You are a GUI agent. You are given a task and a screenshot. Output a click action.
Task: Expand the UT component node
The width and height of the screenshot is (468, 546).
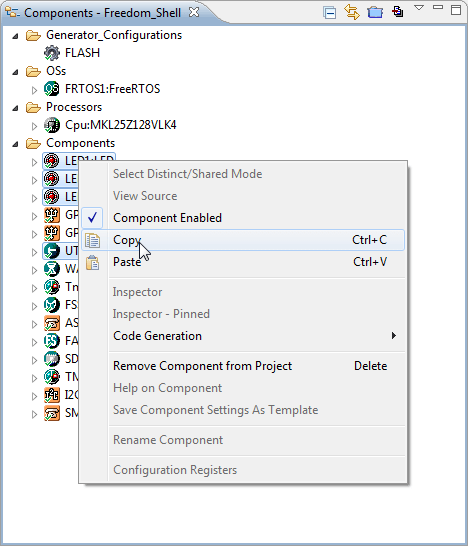(34, 252)
